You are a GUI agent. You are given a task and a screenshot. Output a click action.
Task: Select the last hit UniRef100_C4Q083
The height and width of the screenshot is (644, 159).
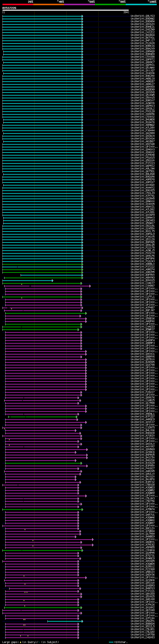(x=143, y=638)
